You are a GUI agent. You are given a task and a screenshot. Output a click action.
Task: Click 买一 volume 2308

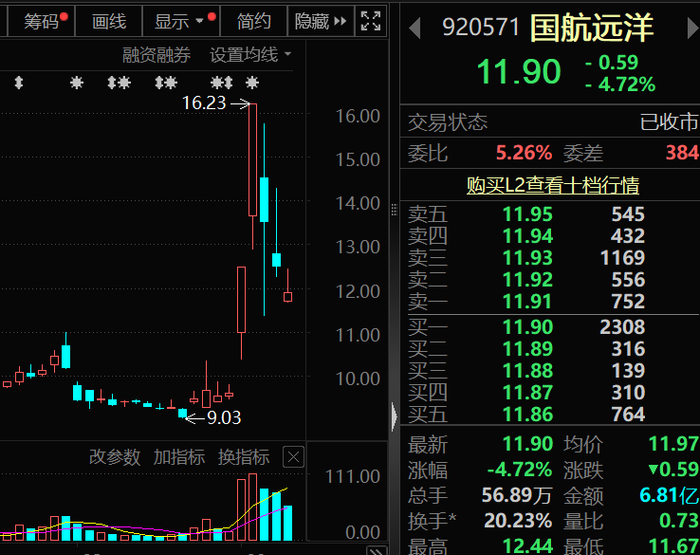[622, 327]
